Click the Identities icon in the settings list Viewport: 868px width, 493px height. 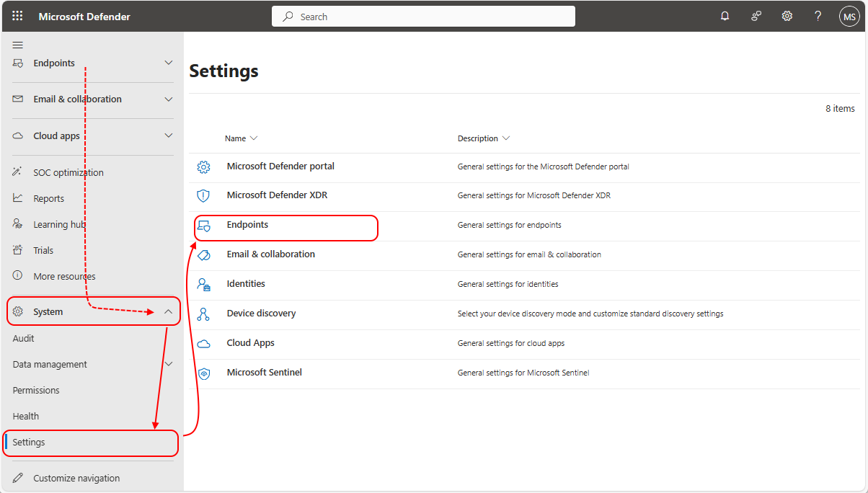click(203, 283)
